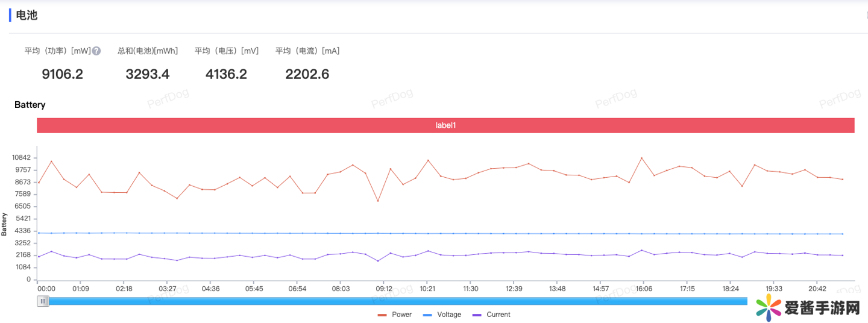Toggle the Power series in the legend
Viewport: 868px width, 323px height.
click(x=395, y=315)
